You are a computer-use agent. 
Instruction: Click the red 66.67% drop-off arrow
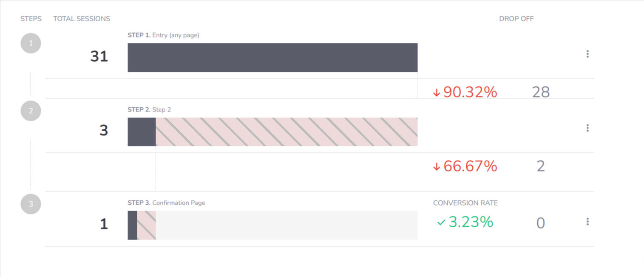click(x=436, y=167)
